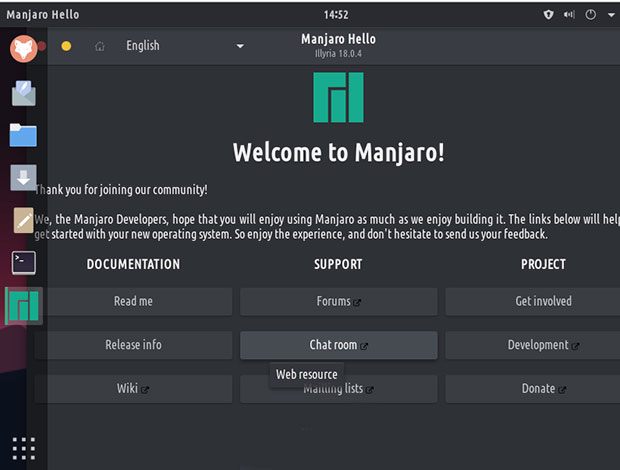Show all applications grid
This screenshot has height=470, width=620.
pos(24,448)
